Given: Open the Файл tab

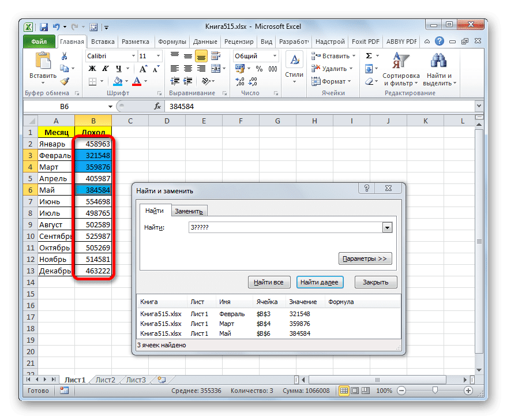Looking at the screenshot, I should coord(39,42).
